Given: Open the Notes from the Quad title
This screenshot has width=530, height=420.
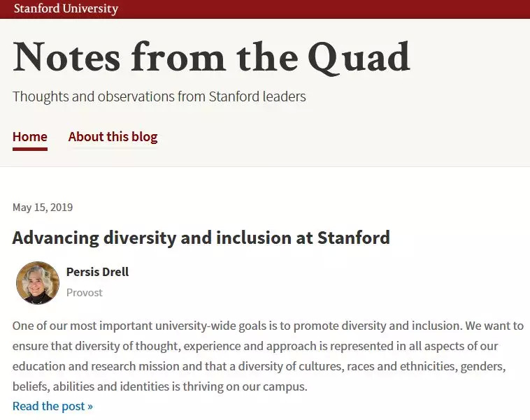Looking at the screenshot, I should click(210, 57).
